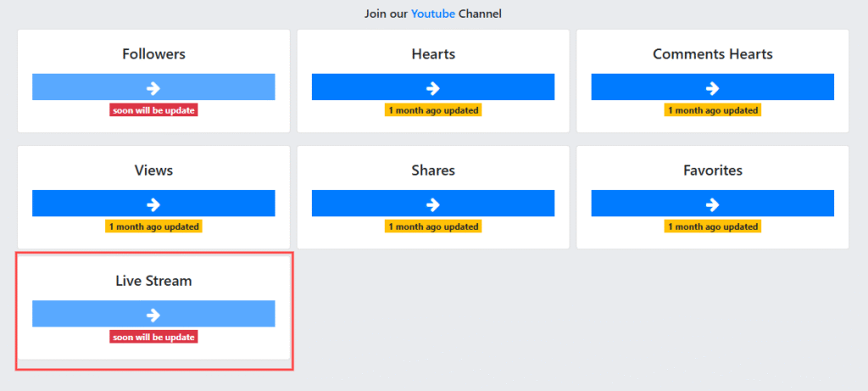
Task: Click the arrow icon under Followers
Action: [x=153, y=87]
